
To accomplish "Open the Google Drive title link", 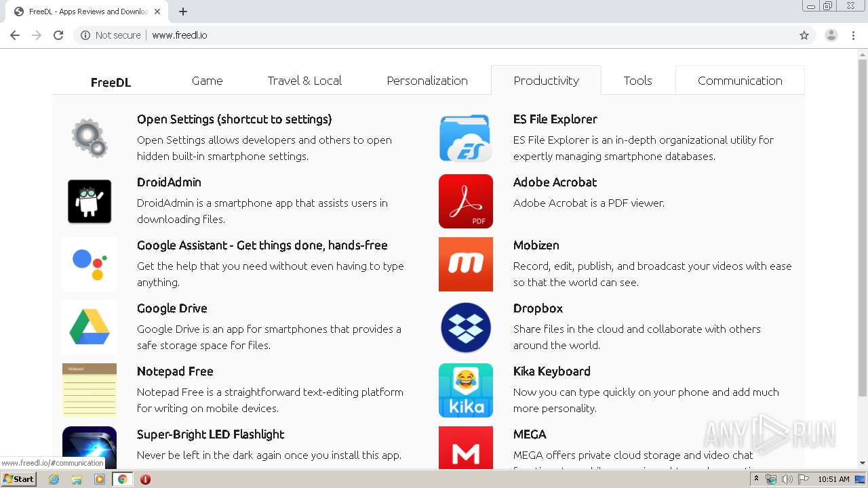I will click(172, 308).
